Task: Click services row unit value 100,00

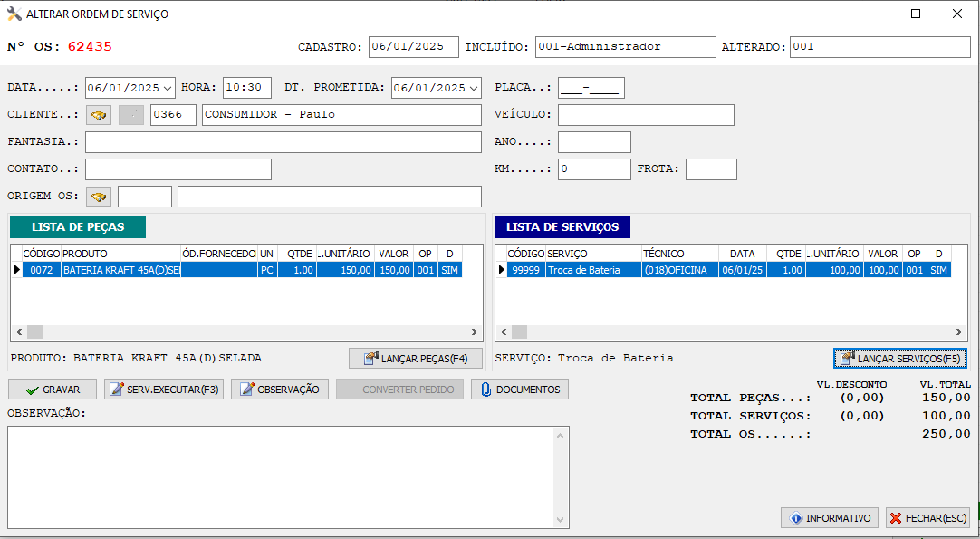Action: pyautogui.click(x=834, y=270)
